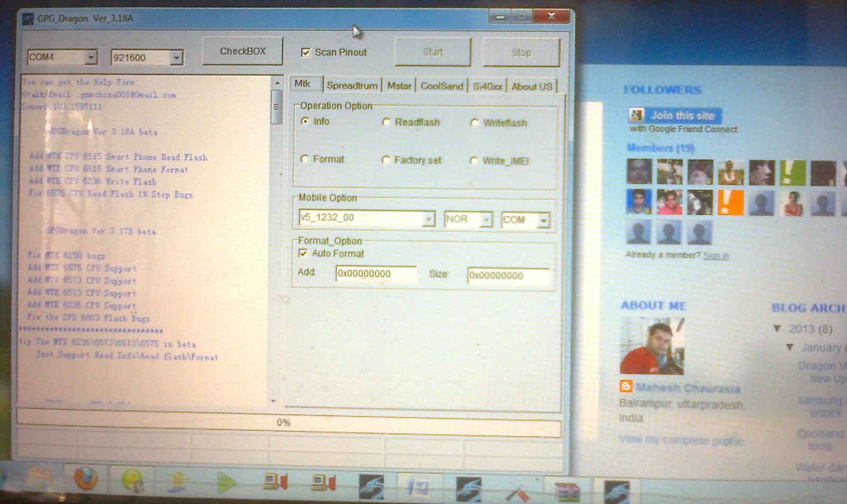Click the CheckBOX button

click(x=242, y=51)
